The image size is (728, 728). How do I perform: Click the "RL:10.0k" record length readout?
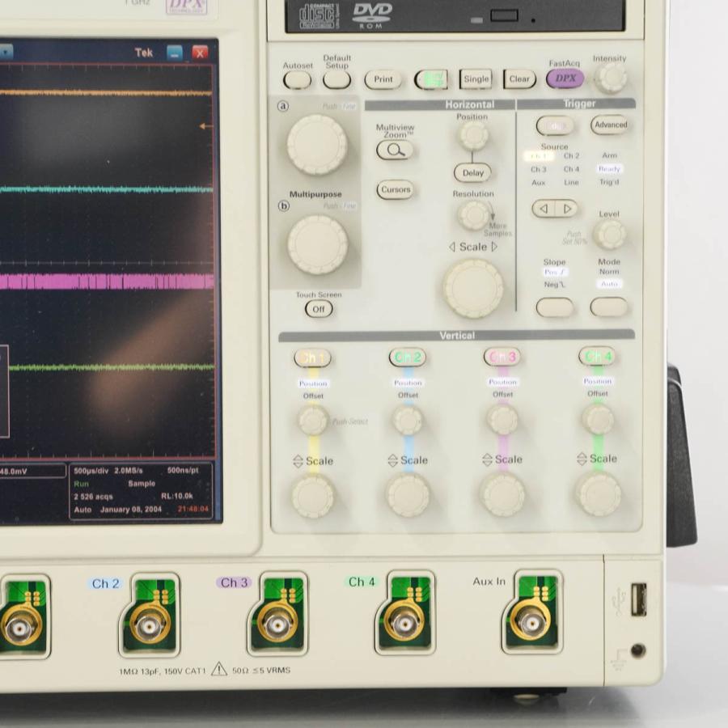pyautogui.click(x=177, y=496)
